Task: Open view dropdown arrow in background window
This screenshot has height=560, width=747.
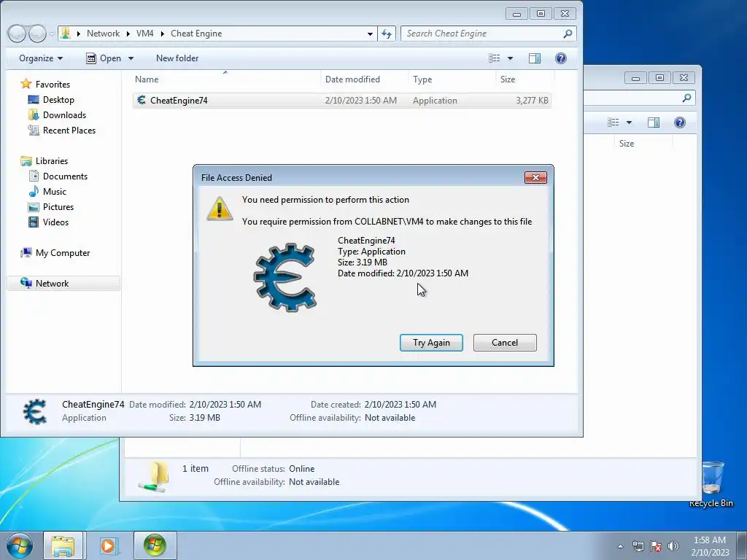Action: 629,122
